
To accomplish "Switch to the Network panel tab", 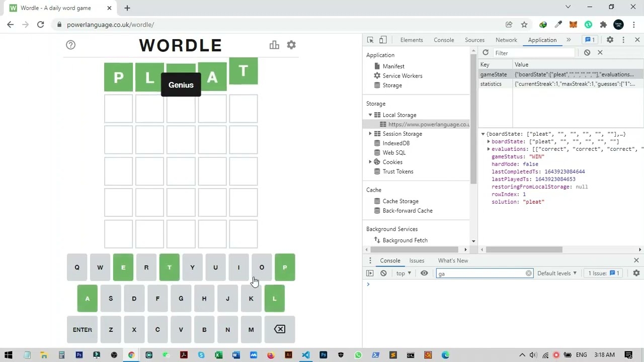I will coord(506,40).
